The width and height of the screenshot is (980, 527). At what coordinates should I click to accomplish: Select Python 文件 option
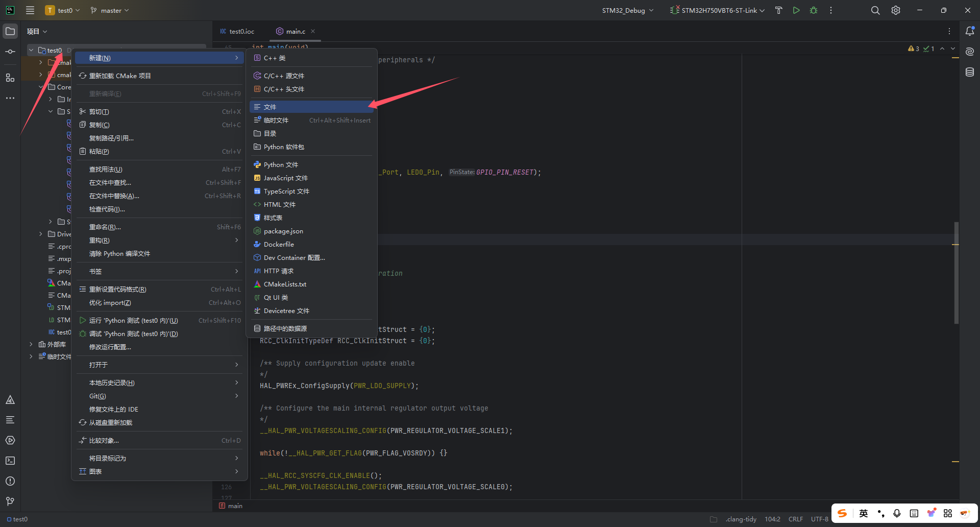[311, 164]
